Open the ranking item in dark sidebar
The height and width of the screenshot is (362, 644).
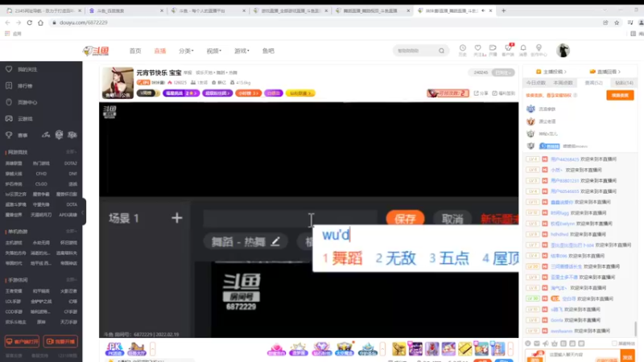(19, 86)
